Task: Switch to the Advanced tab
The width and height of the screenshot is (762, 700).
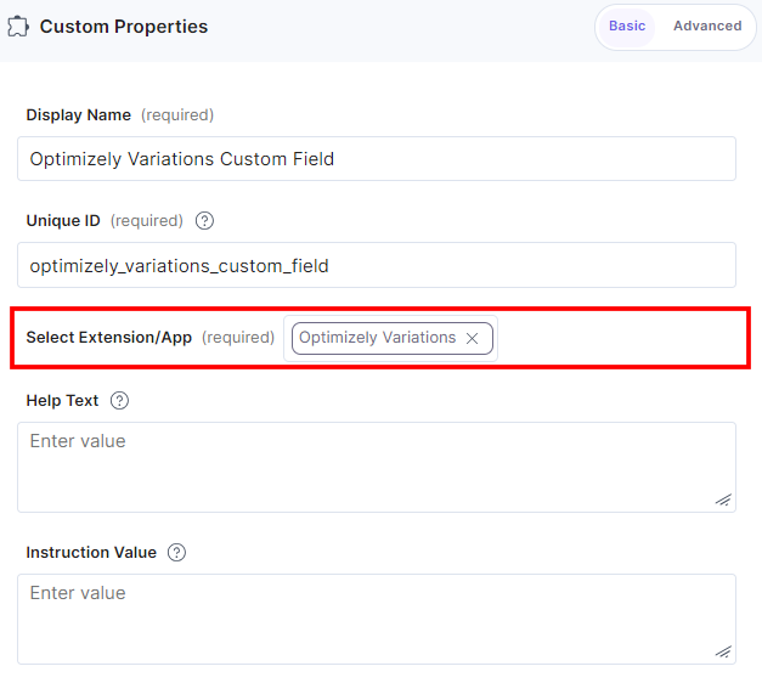Action: [x=707, y=26]
